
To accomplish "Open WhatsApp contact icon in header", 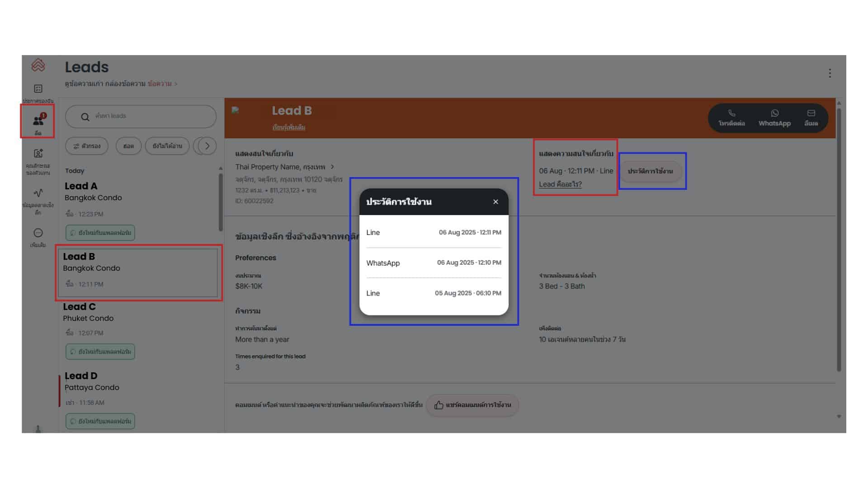I will 774,113.
